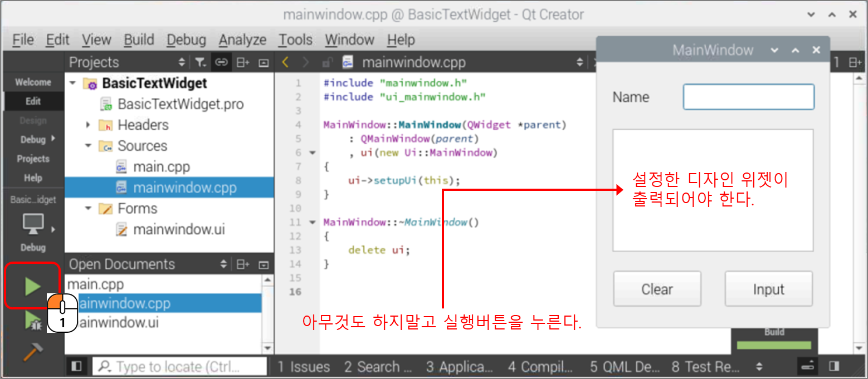Go forward with the right arrow in the editor toolbar

click(x=305, y=62)
